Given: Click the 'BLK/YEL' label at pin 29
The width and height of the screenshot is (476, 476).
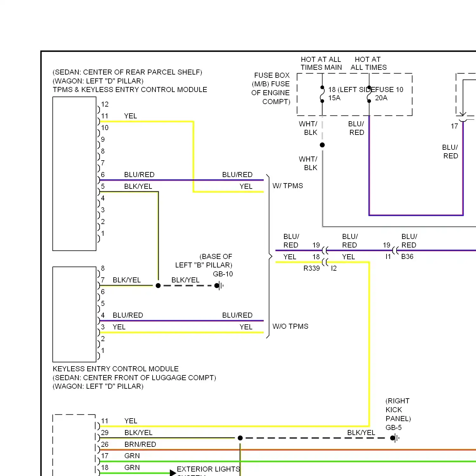Looking at the screenshot, I should (x=138, y=433).
